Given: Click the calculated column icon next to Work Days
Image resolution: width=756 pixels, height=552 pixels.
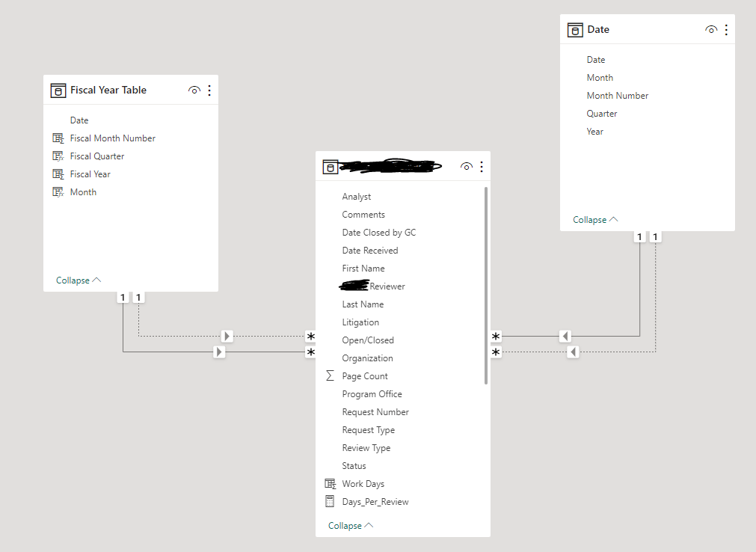Looking at the screenshot, I should [x=331, y=483].
